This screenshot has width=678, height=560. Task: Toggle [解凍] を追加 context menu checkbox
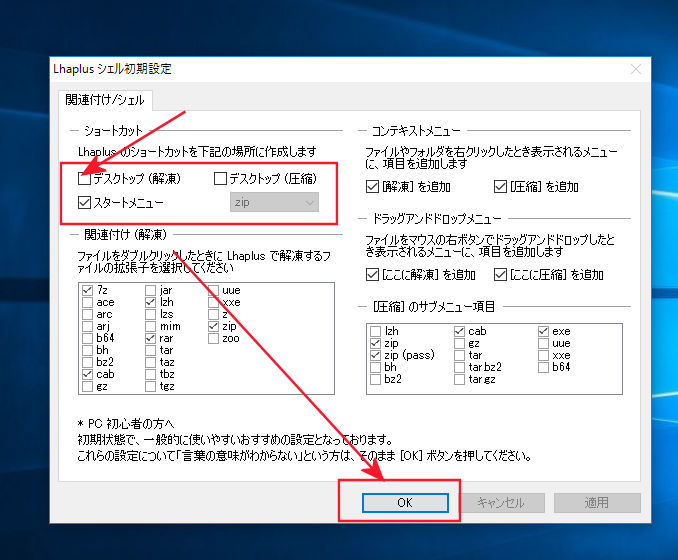tap(372, 186)
